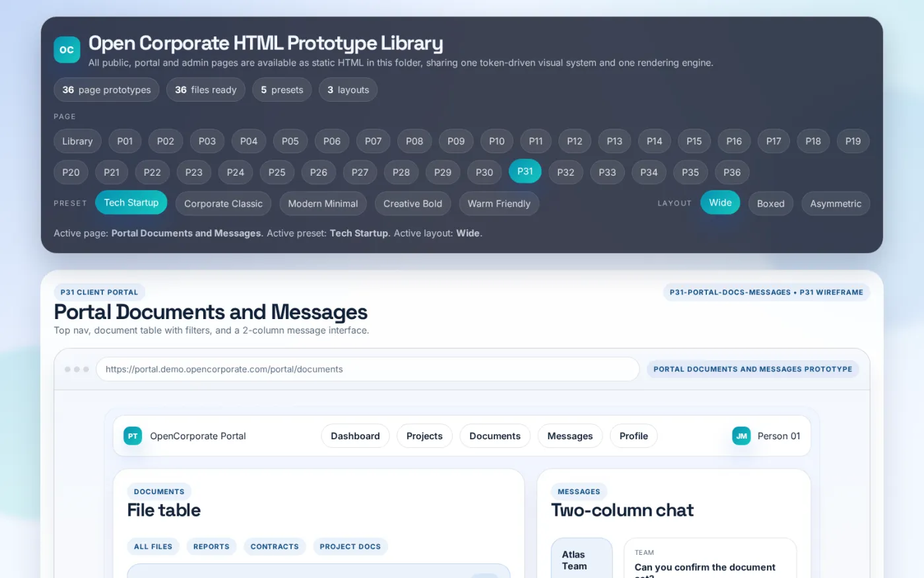Click the active P31 page pill
Image resolution: width=924 pixels, height=578 pixels.
[x=525, y=171]
